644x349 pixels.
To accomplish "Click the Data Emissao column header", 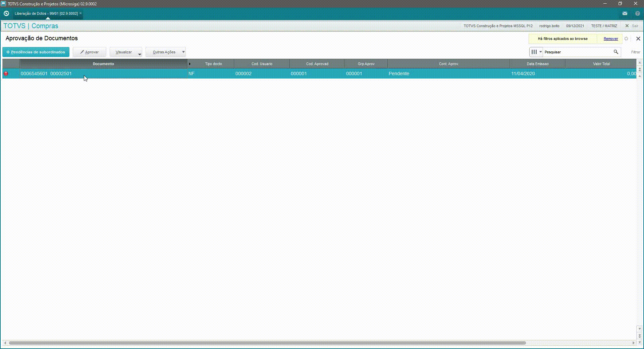I will pos(538,64).
